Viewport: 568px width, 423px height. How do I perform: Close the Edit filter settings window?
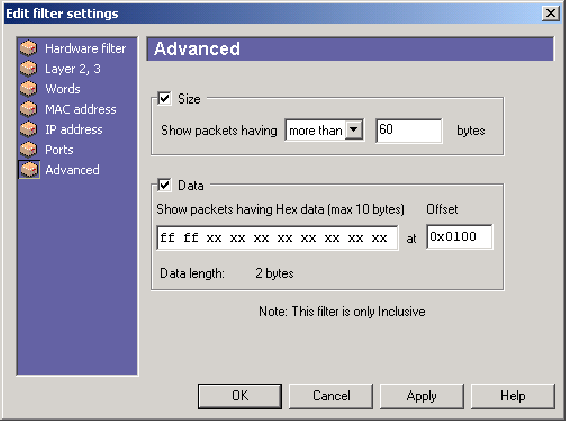tap(551, 13)
